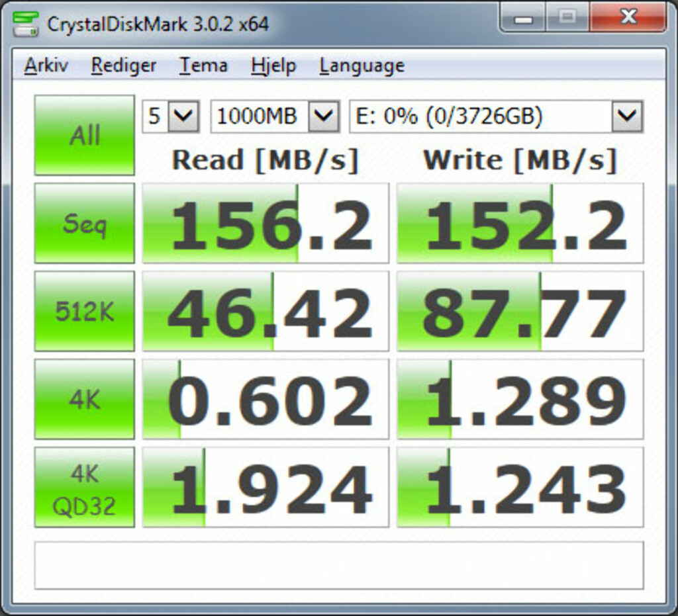The height and width of the screenshot is (616, 678).
Task: Click the empty comment field at bottom
Action: tap(339, 566)
